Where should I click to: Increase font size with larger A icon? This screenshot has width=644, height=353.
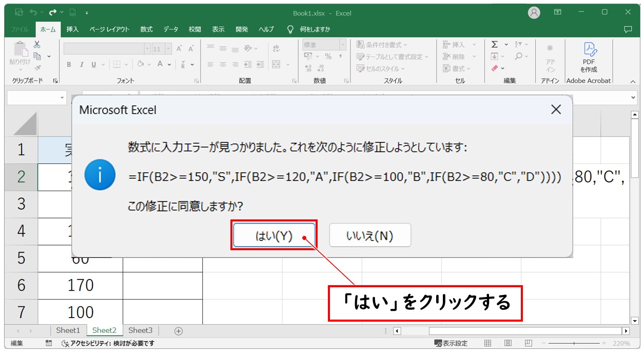179,49
